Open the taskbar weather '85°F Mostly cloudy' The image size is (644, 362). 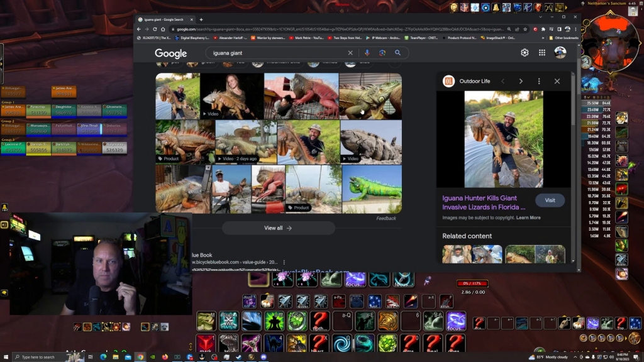pos(548,357)
